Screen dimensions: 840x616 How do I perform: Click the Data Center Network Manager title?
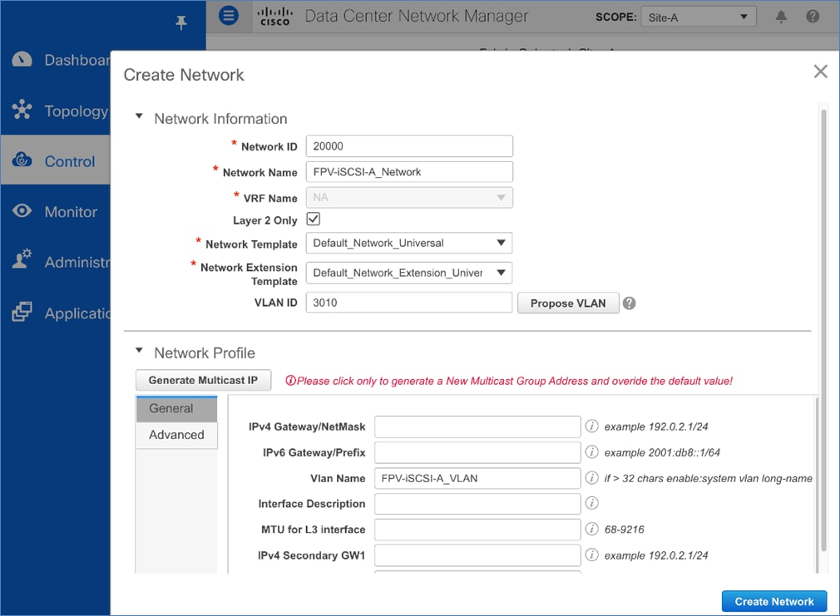tap(416, 17)
